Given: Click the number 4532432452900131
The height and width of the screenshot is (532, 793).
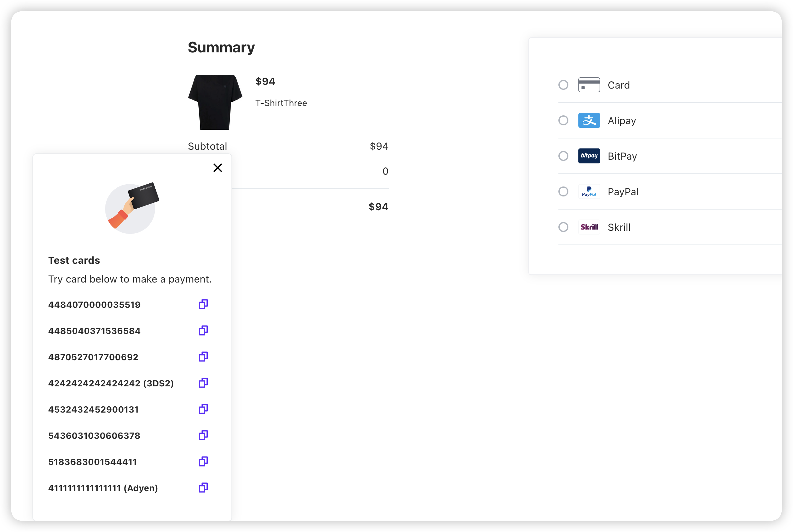Looking at the screenshot, I should click(x=93, y=409).
